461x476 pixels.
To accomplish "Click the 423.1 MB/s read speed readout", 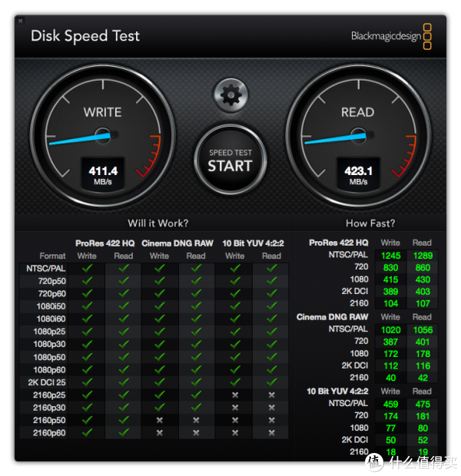I will [358, 174].
